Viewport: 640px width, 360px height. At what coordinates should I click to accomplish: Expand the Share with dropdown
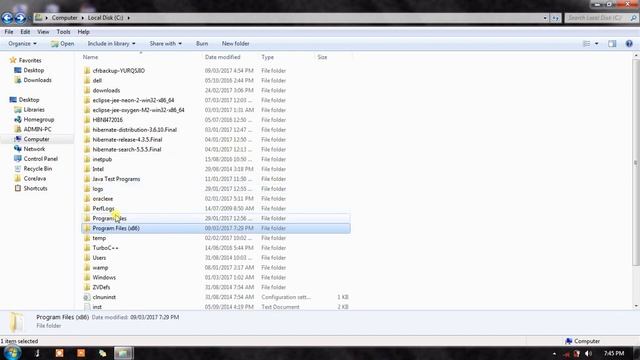[x=165, y=44]
